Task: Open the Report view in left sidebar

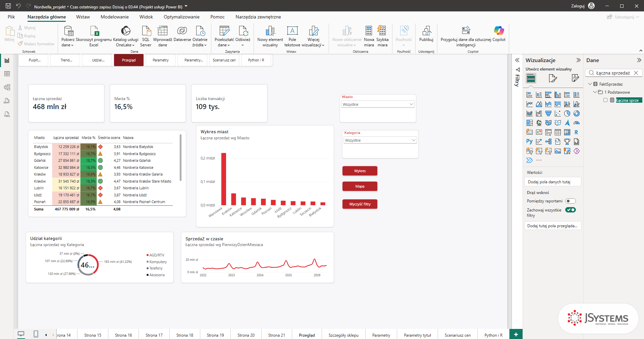Action: tap(7, 60)
